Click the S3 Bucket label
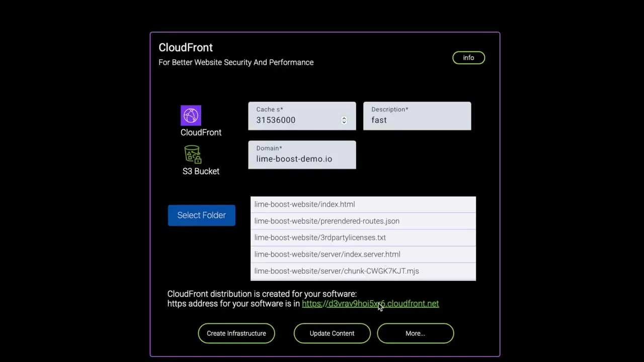 (x=201, y=171)
